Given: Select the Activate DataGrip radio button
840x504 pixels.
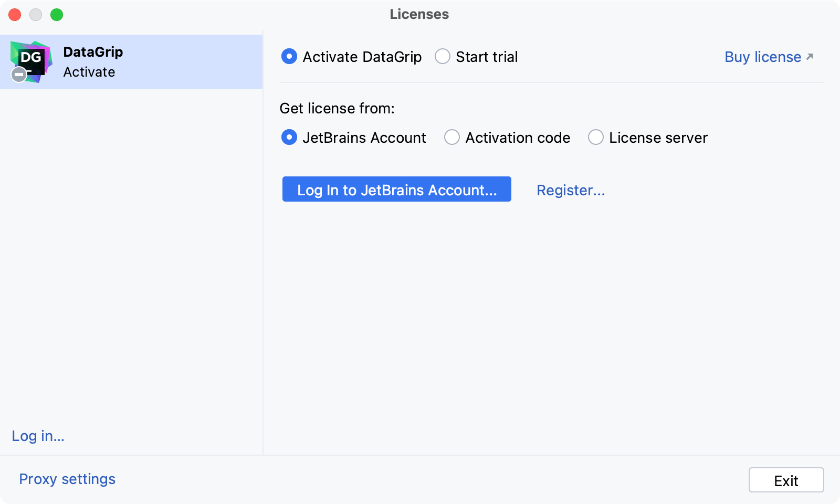Looking at the screenshot, I should coord(289,56).
